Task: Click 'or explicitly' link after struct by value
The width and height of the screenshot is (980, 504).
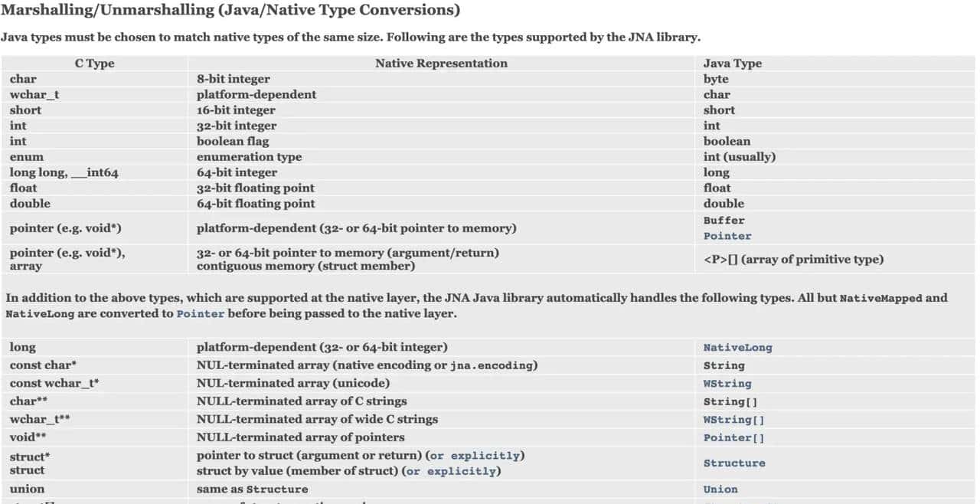Action: pos(452,471)
